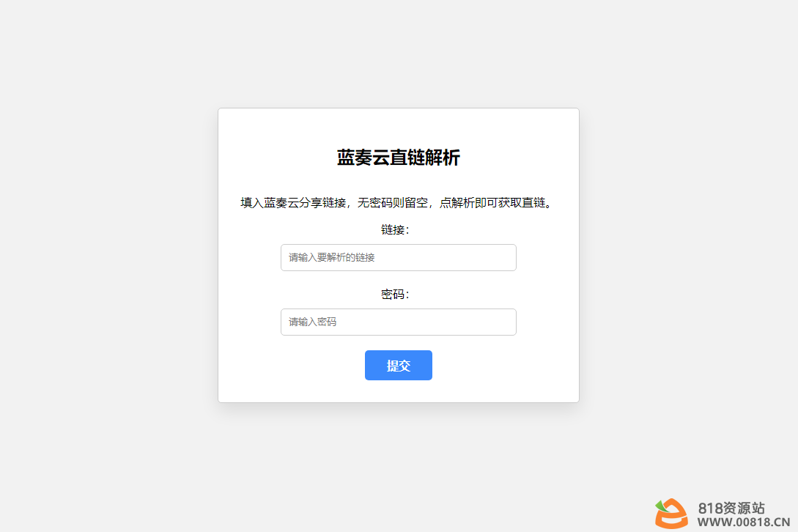Click the phrase 填入蓝奏云分享链接 in the description

coord(293,203)
